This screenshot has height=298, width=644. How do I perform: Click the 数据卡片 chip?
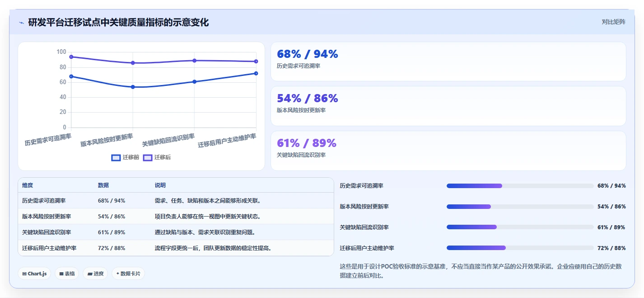128,274
